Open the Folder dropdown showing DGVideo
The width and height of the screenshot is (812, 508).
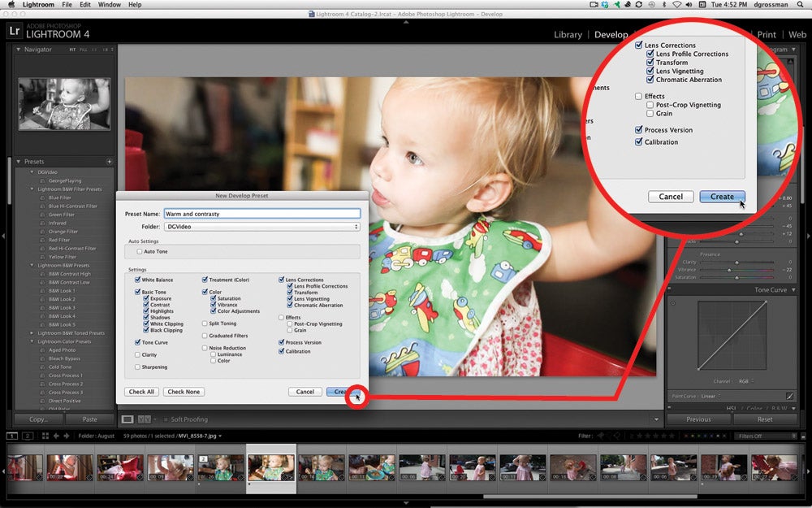click(x=262, y=227)
